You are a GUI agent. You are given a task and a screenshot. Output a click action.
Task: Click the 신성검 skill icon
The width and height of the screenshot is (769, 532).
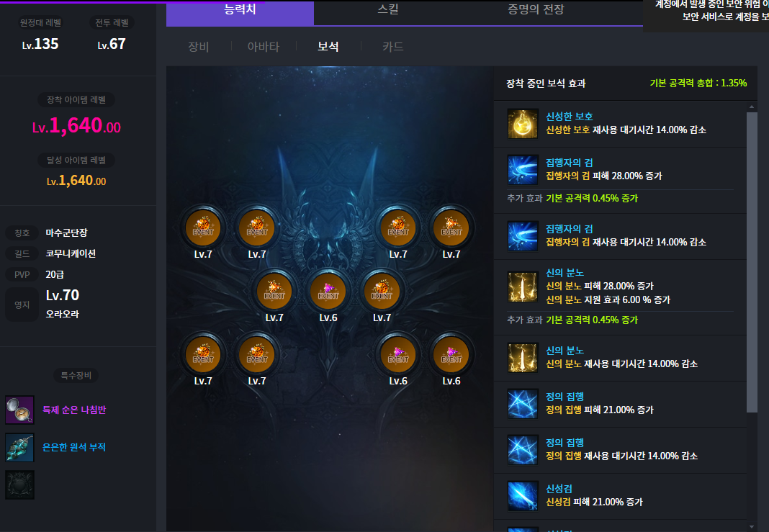pyautogui.click(x=522, y=496)
